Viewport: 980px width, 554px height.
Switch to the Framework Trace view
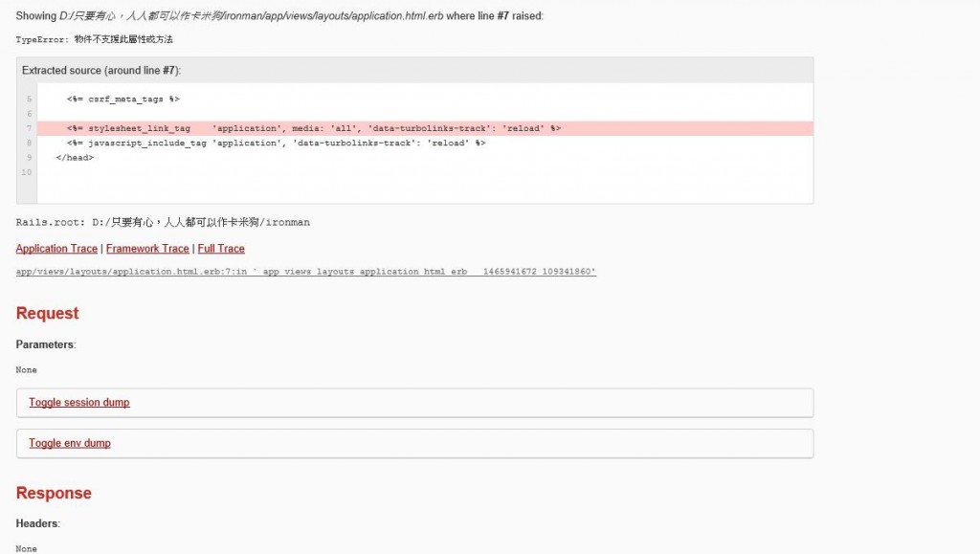[147, 249]
